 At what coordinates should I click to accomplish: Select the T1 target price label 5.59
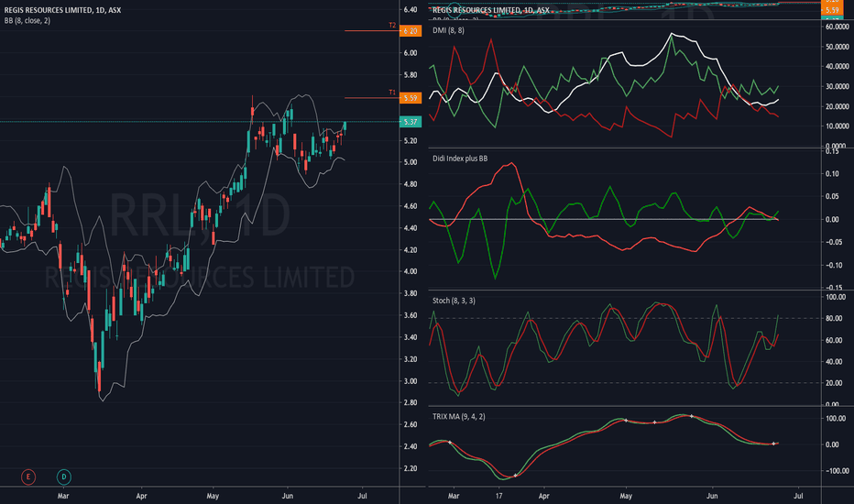click(x=411, y=98)
